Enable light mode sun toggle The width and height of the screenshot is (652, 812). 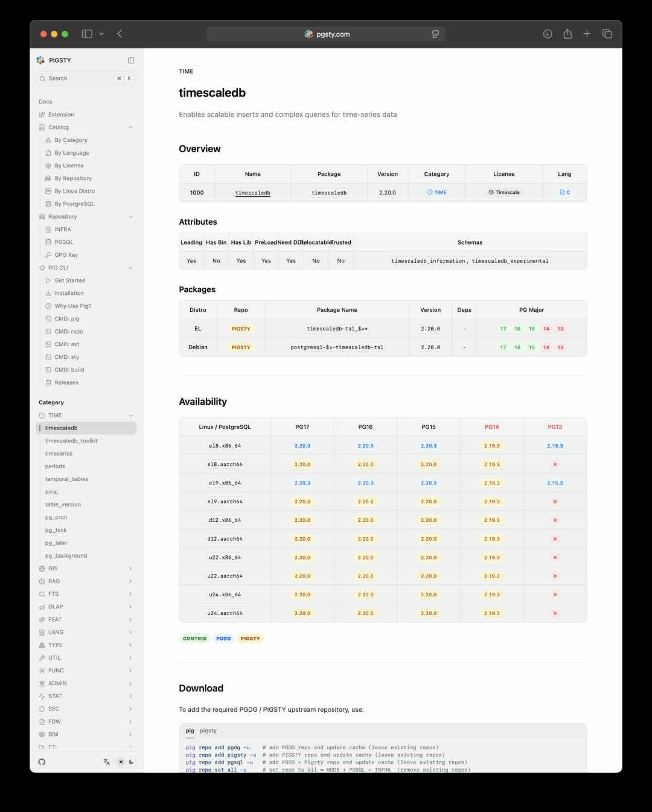coord(121,762)
